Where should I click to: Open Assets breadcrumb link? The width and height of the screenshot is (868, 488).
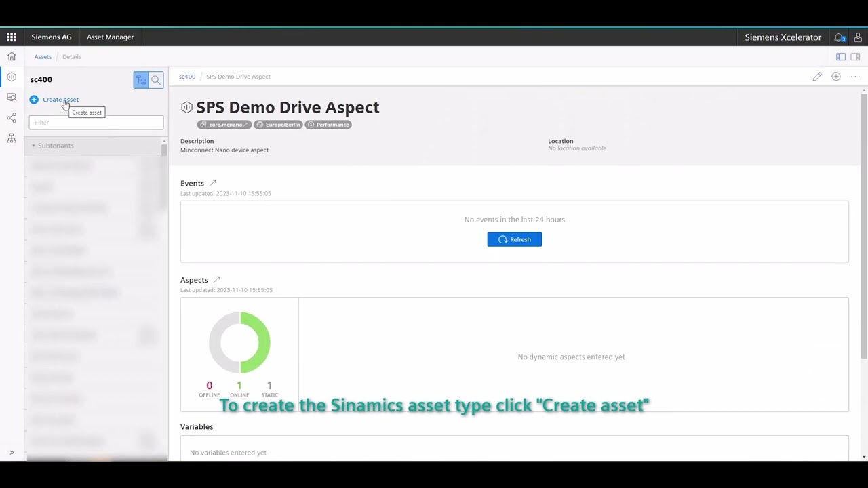(43, 57)
